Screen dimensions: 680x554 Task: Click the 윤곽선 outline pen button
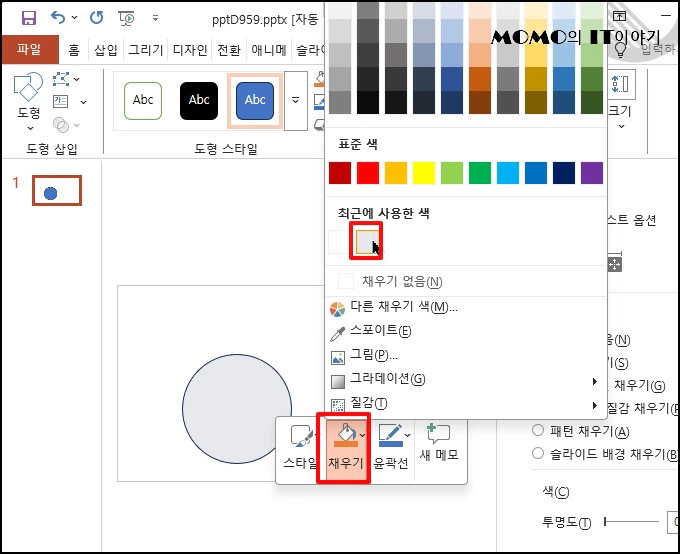coord(390,435)
